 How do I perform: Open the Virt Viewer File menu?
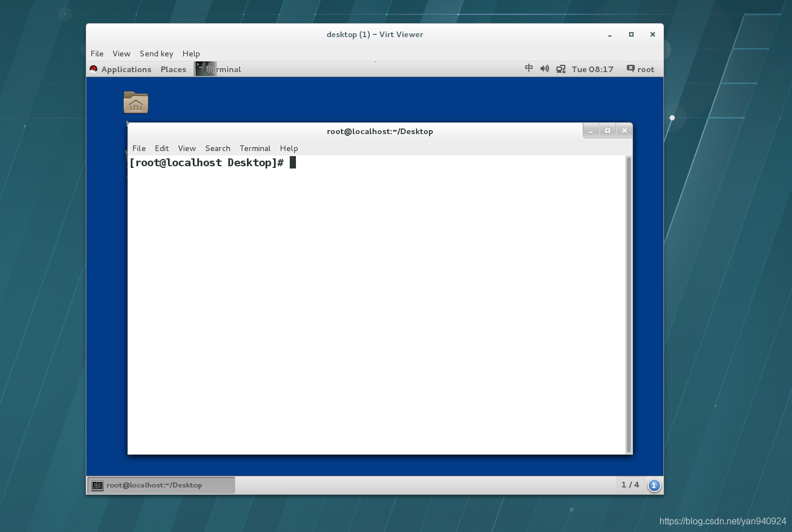(x=97, y=54)
